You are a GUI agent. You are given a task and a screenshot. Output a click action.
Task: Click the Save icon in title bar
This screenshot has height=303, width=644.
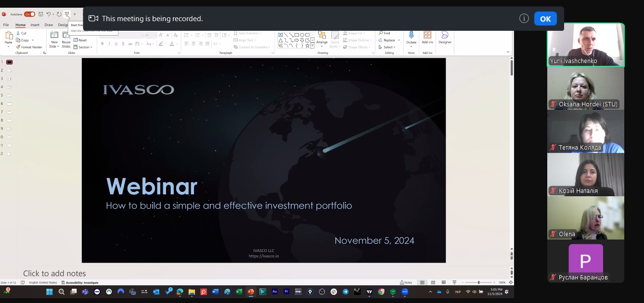[41, 14]
